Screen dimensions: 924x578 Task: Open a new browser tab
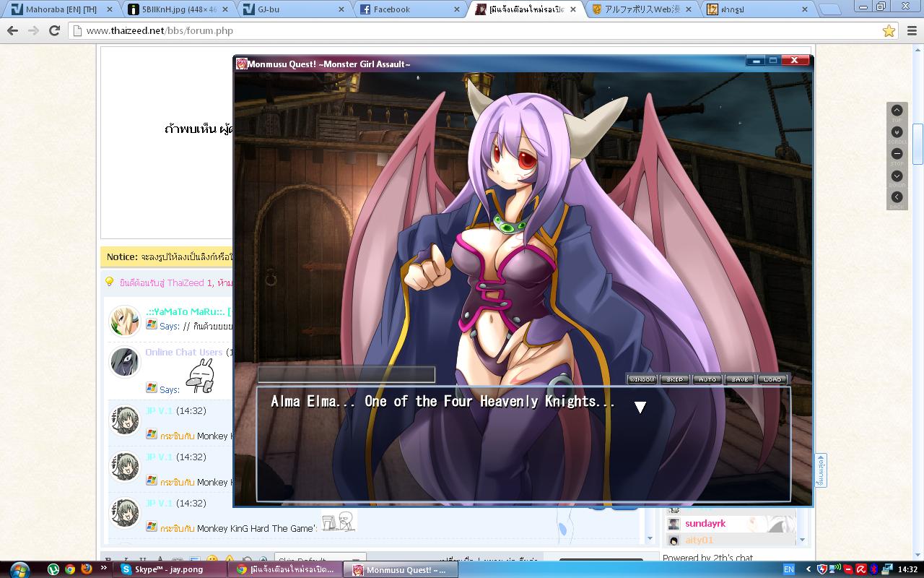coord(830,9)
